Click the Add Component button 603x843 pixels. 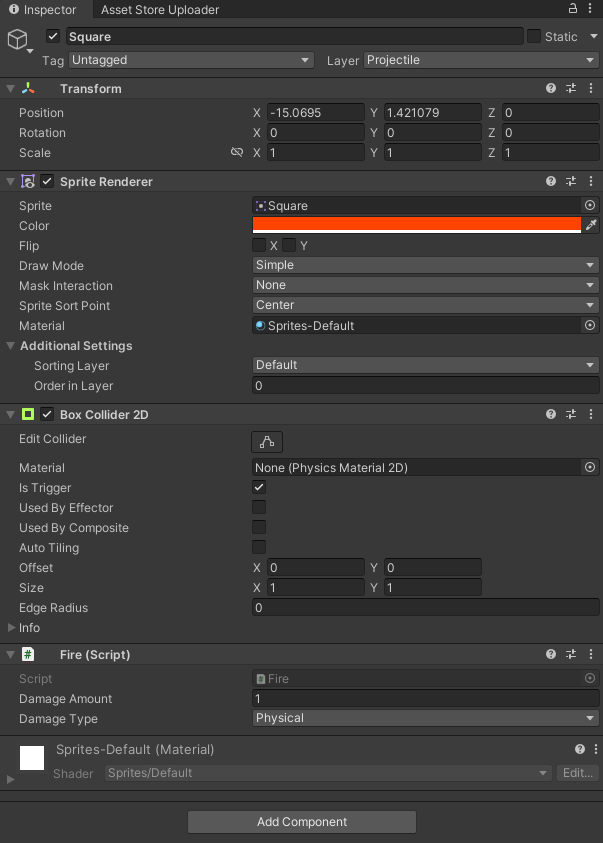[x=301, y=821]
